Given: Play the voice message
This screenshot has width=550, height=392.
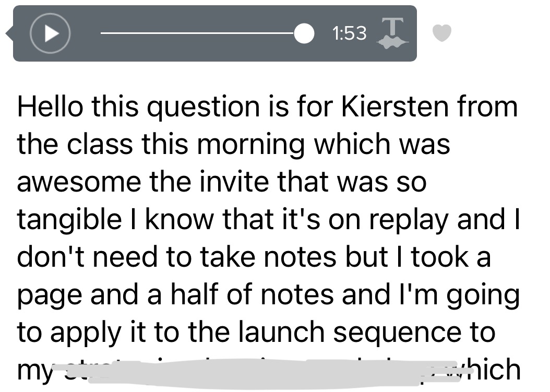Looking at the screenshot, I should pos(50,33).
